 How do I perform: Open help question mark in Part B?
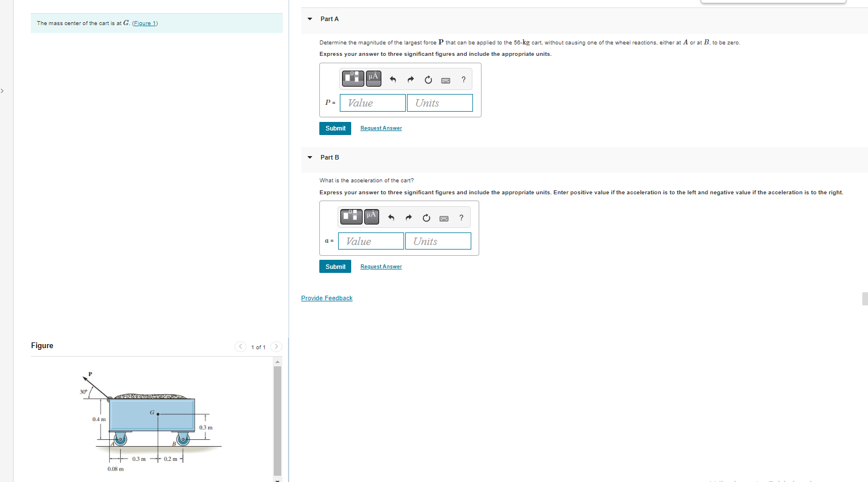[x=461, y=218]
